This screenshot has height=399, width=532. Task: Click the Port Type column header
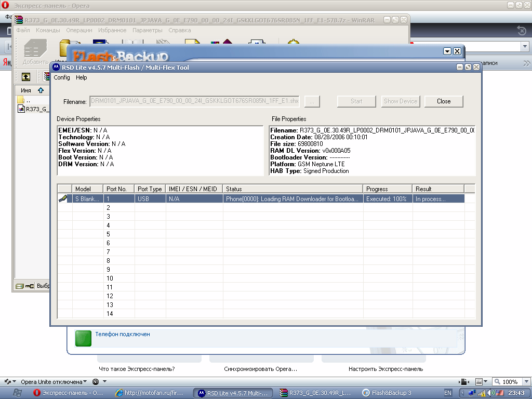(150, 189)
